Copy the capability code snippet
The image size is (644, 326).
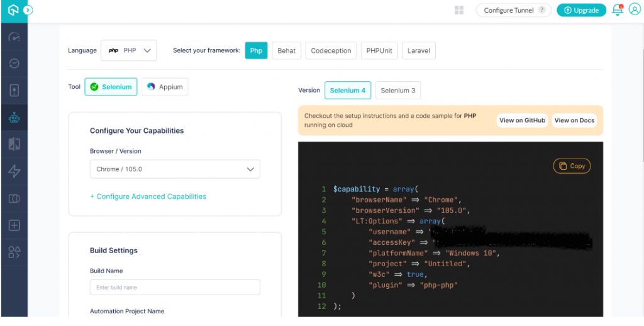point(572,166)
